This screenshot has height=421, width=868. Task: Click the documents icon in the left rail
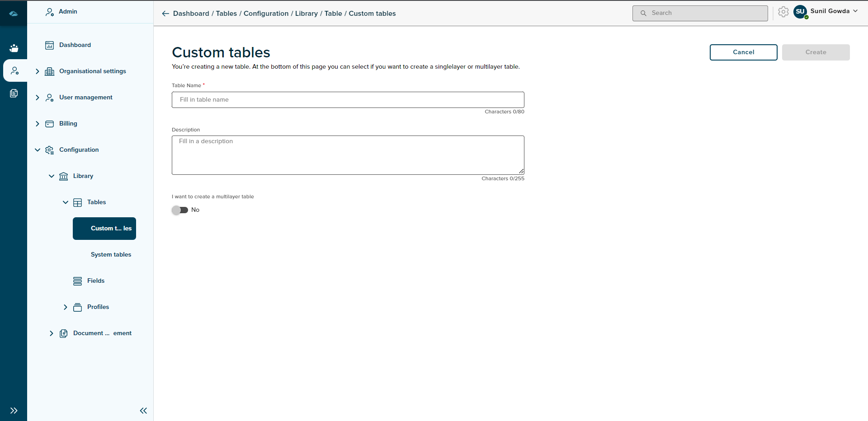click(x=14, y=94)
